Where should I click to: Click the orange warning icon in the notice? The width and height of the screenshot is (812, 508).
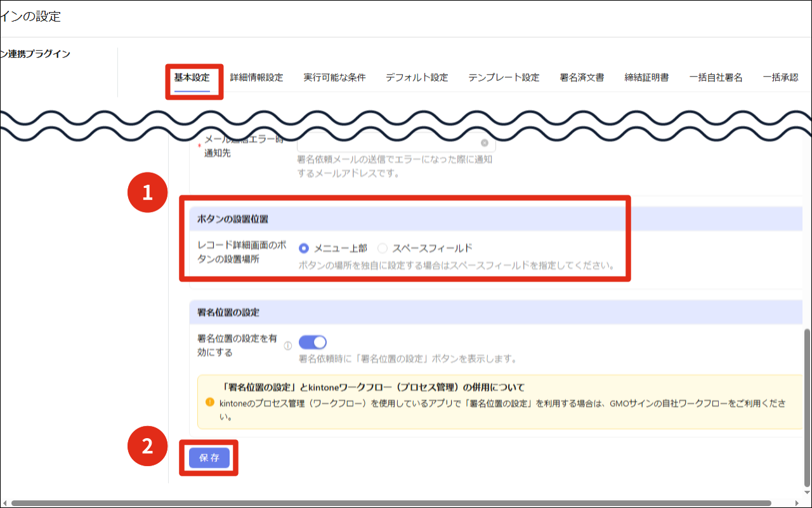210,402
